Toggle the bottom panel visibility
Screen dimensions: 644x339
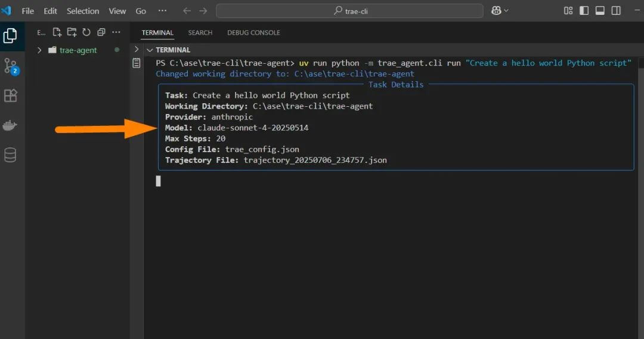(600, 11)
